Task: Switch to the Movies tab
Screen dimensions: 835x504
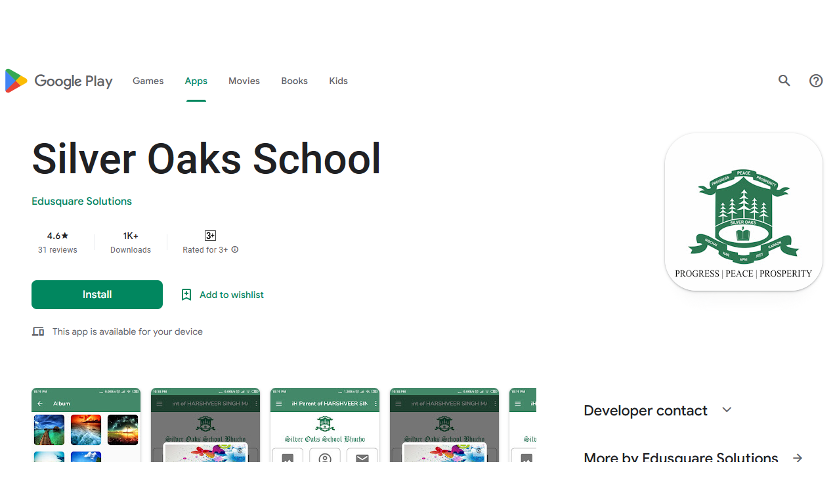Action: pyautogui.click(x=244, y=81)
